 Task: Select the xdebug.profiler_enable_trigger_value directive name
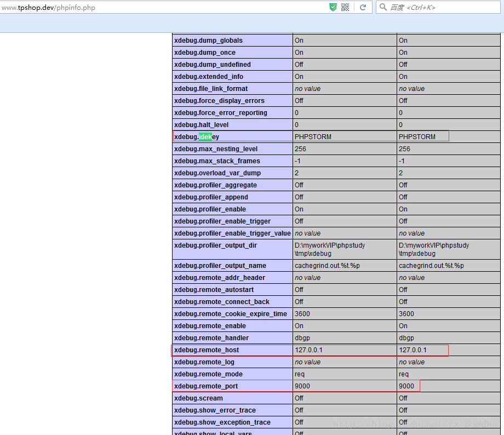click(x=232, y=233)
